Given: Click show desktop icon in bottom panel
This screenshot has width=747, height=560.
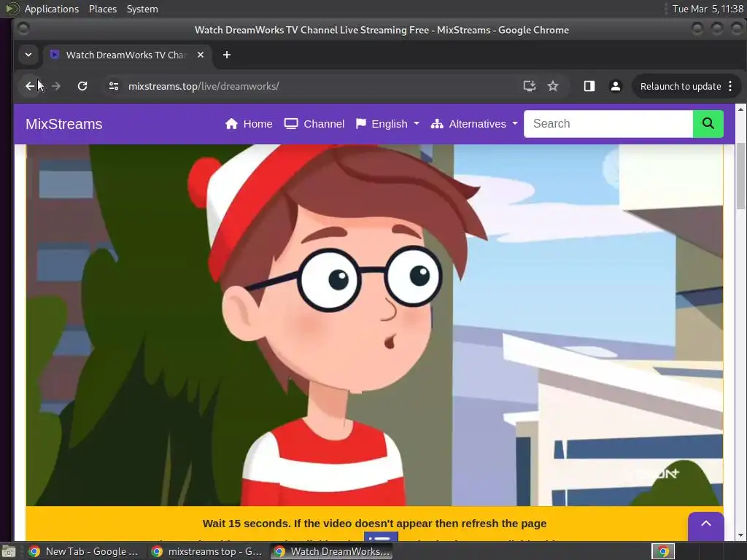Looking at the screenshot, I should (x=9, y=551).
